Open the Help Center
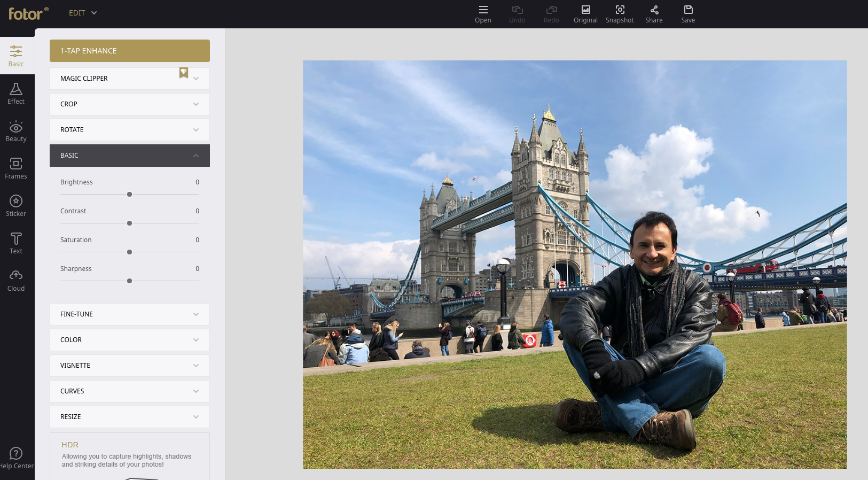The image size is (868, 480). pos(16,458)
